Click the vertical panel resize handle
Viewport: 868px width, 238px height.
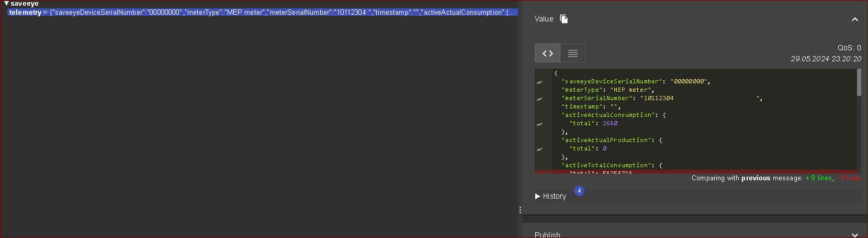pos(520,210)
